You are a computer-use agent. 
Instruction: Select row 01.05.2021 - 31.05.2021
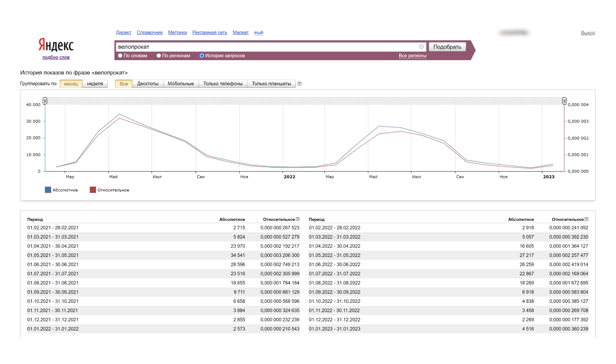click(164, 255)
